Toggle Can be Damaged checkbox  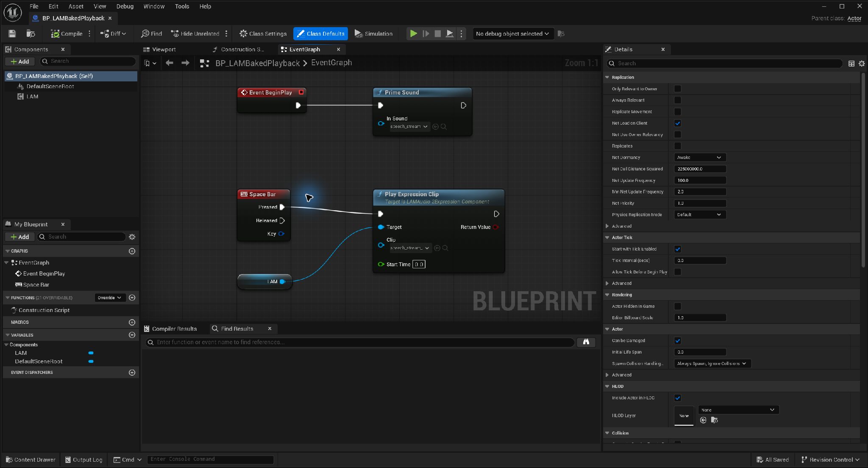pyautogui.click(x=677, y=340)
